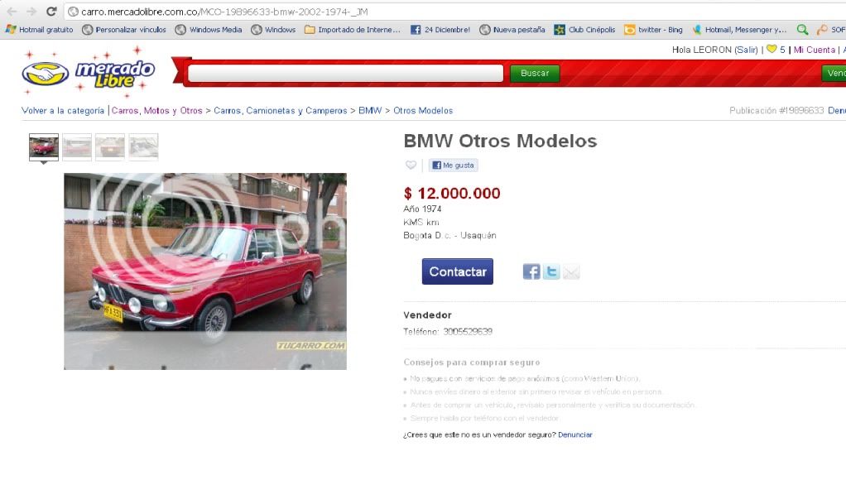Screen dimensions: 846x504
Task: Reload the page with the browser refresh icon
Action: coord(51,12)
